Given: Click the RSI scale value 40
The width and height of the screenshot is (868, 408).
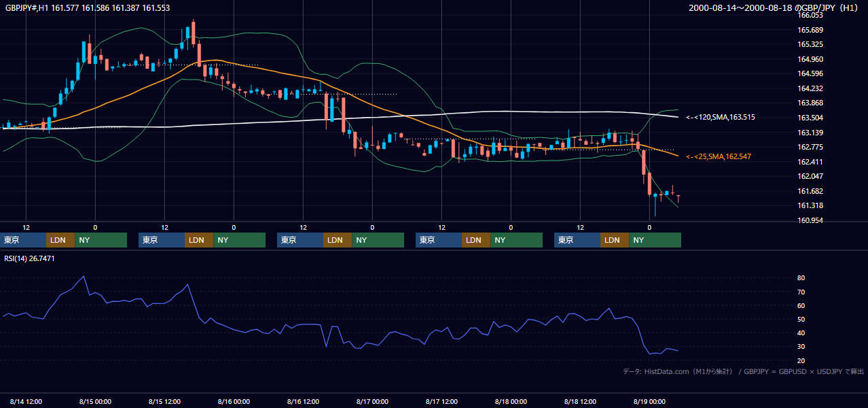Looking at the screenshot, I should click(x=801, y=333).
